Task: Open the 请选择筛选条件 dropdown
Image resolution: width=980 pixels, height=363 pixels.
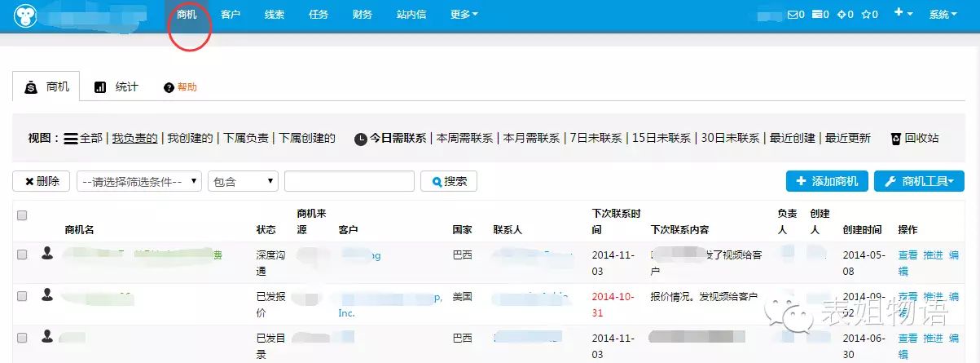Action: coord(139,181)
